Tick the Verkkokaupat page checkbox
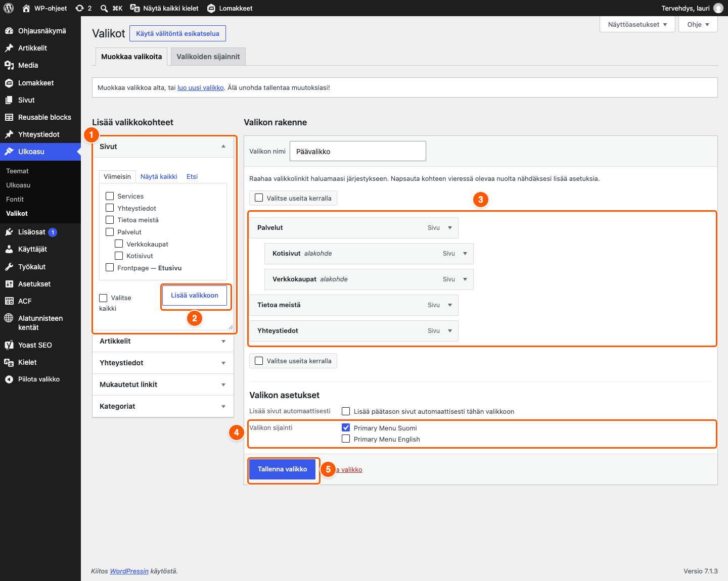This screenshot has height=581, width=728. 119,244
